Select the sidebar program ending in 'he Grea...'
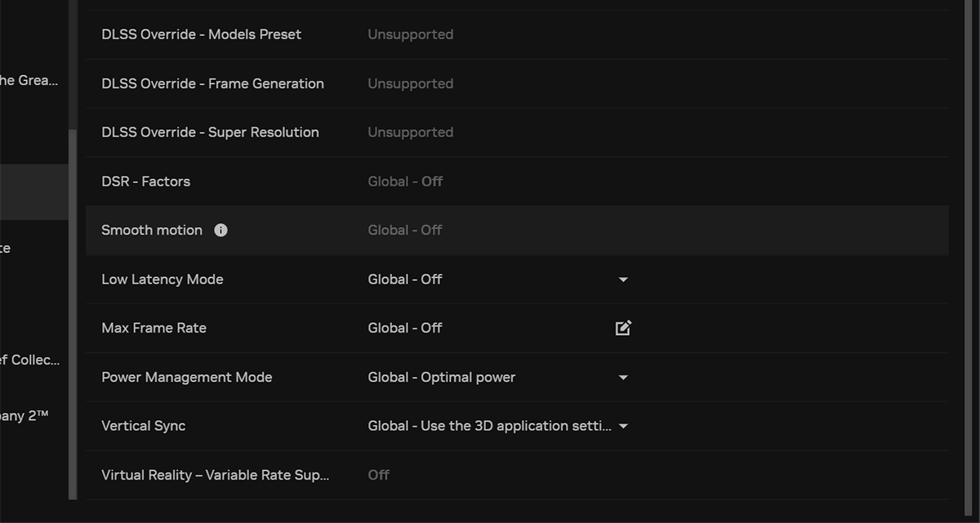This screenshot has height=523, width=980. 29,80
